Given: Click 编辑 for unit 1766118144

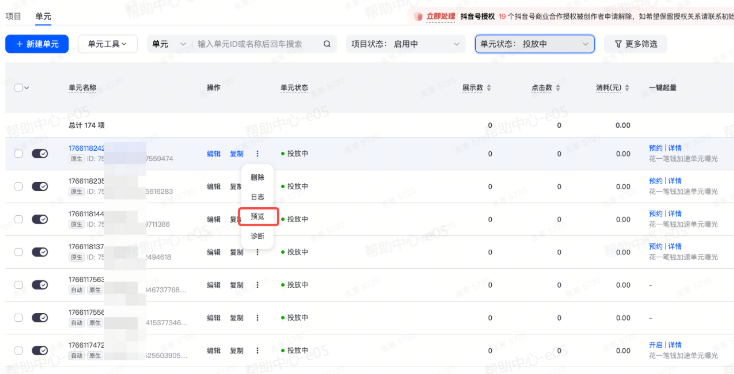Looking at the screenshot, I should point(213,219).
